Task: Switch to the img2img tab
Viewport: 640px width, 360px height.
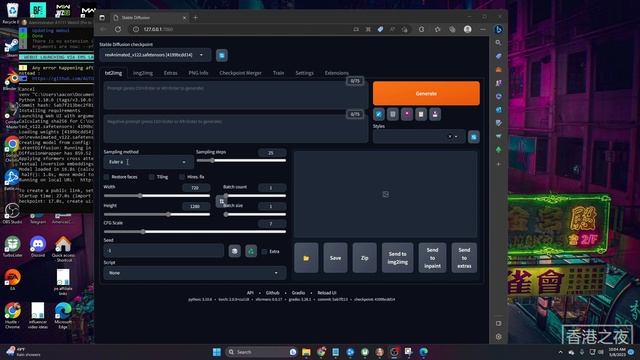Action: click(x=143, y=73)
